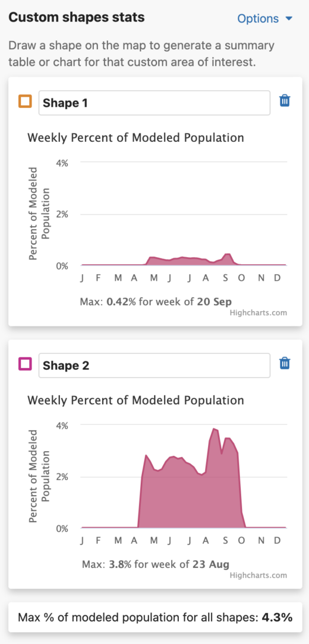
Task: Click the August peak in Shape 2 chart
Action: click(x=214, y=429)
